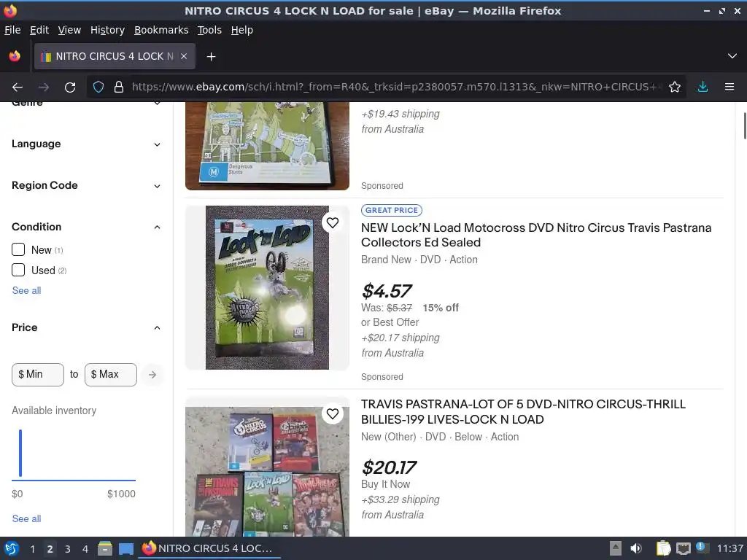Open the Help menu
The image size is (747, 560).
point(242,30)
